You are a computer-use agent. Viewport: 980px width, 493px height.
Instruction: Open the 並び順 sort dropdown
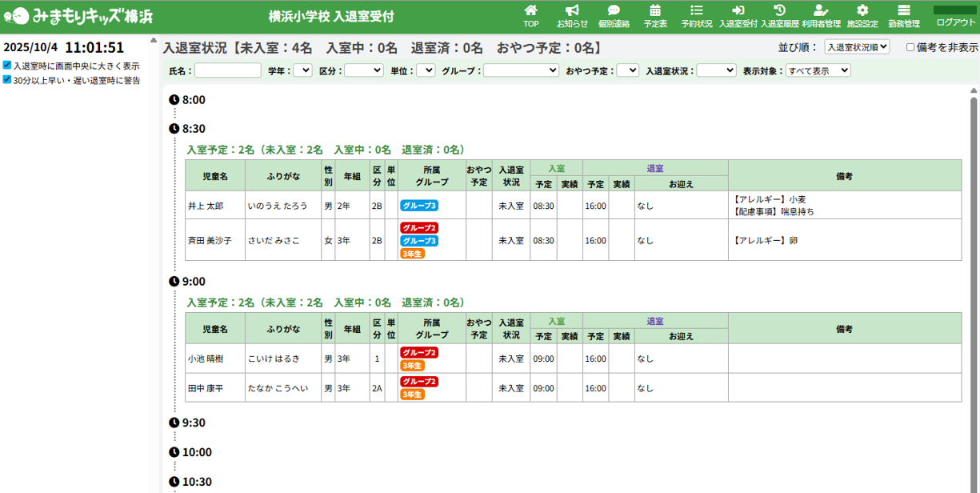pyautogui.click(x=857, y=47)
